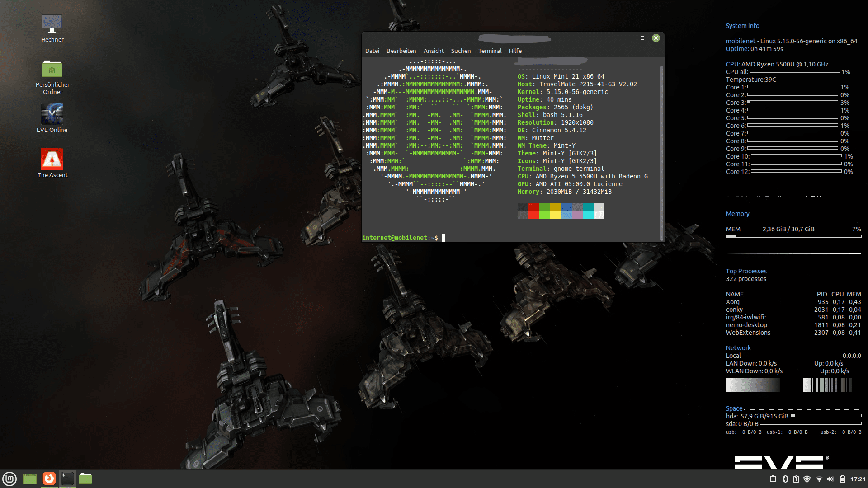
Task: Maximize the terminal window
Action: click(642, 38)
